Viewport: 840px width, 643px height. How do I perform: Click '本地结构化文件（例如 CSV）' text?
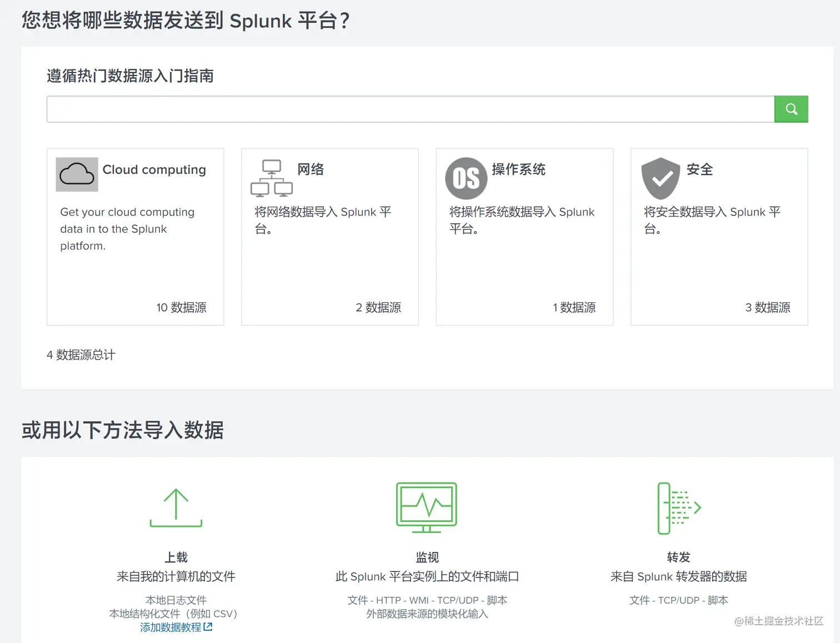(174, 614)
